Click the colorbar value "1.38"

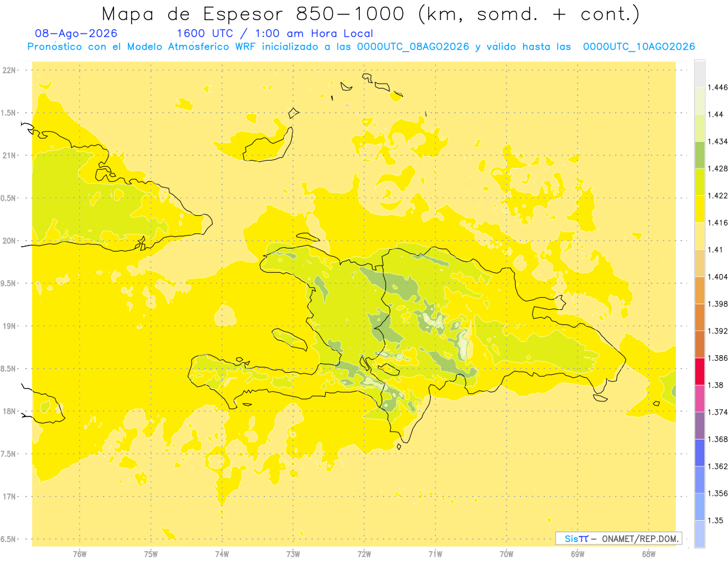715,385
